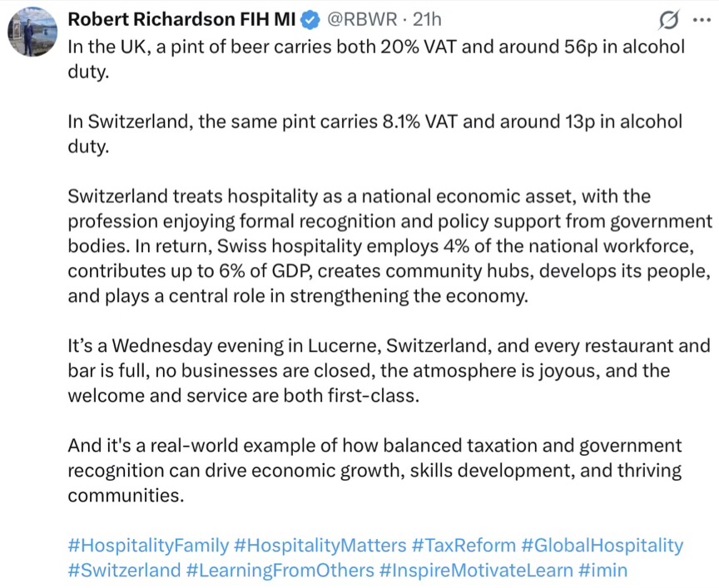Click the closing paragraph about balanced taxation

pyautogui.click(x=374, y=470)
